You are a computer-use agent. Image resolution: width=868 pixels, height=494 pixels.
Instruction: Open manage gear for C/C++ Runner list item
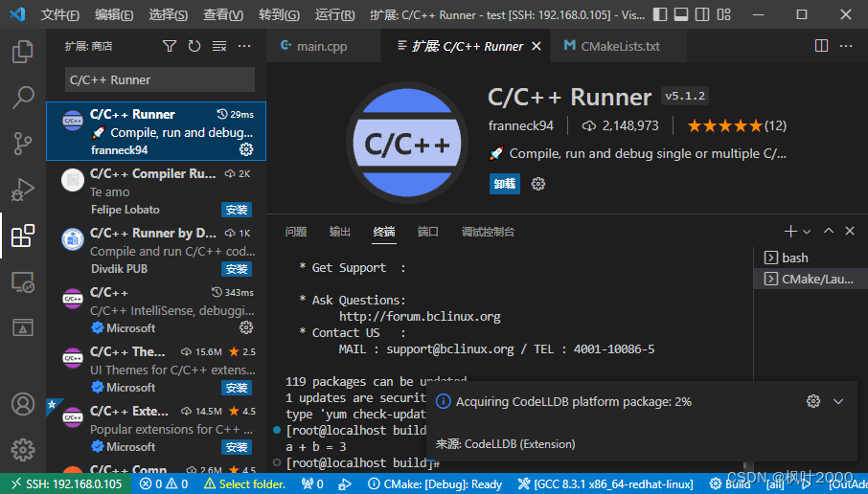(x=246, y=149)
